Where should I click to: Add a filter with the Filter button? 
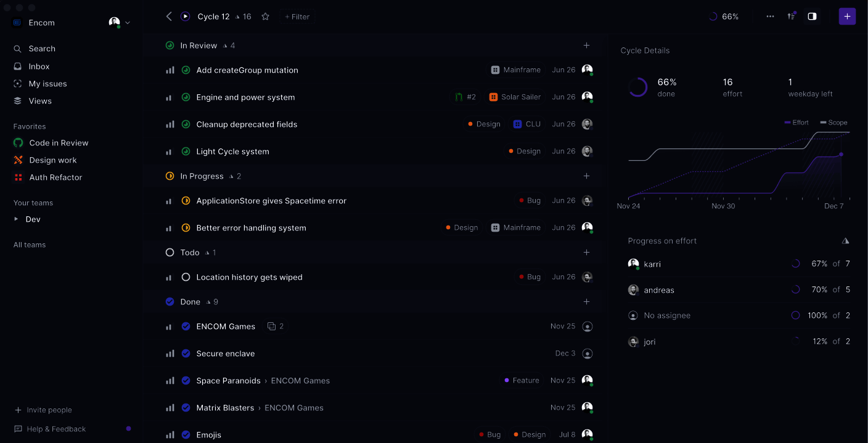pos(297,17)
